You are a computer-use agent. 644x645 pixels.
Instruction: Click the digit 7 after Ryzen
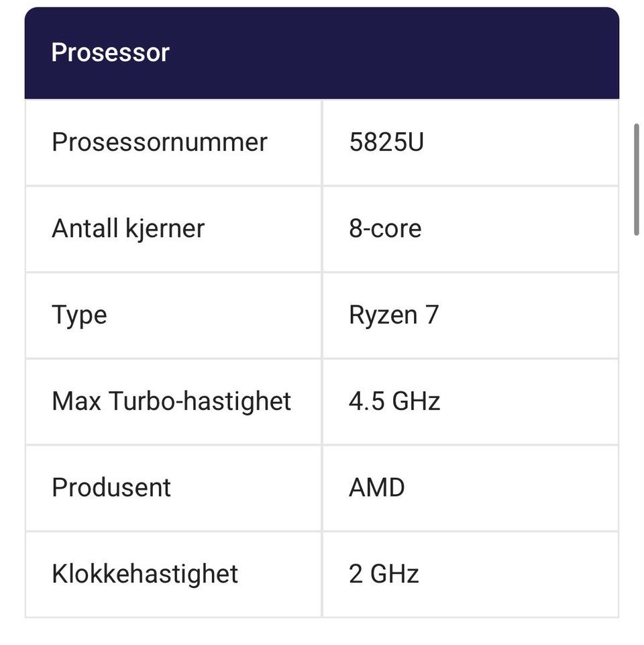click(432, 315)
